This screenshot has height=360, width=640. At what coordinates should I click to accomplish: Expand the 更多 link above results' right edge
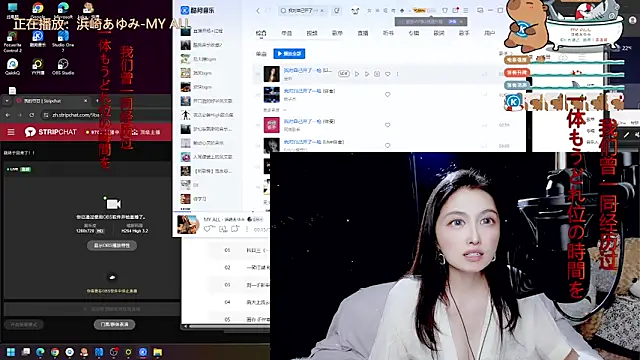click(x=505, y=53)
